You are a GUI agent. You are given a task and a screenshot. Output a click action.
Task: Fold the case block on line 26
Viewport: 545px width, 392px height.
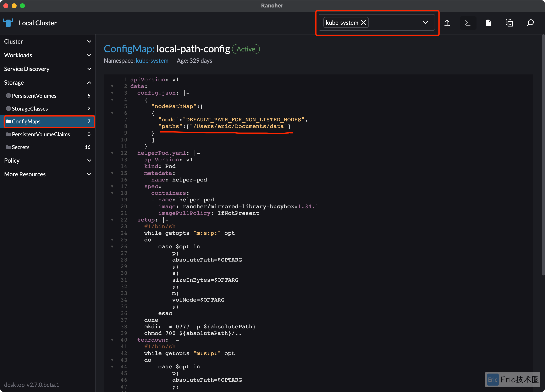tap(112, 247)
